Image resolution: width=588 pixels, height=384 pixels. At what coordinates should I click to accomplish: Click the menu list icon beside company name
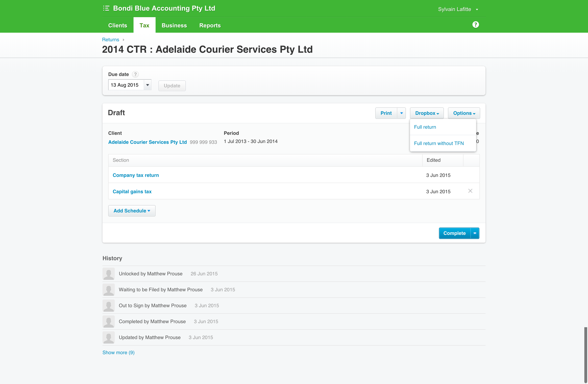(x=106, y=8)
